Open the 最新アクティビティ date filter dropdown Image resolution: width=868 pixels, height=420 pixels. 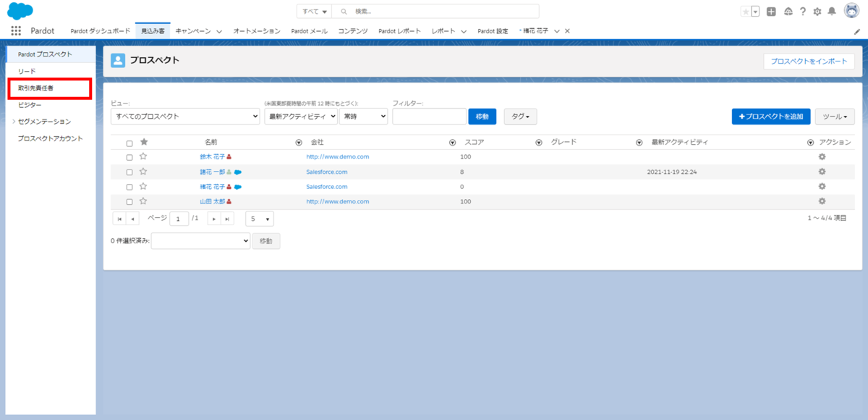coord(301,116)
